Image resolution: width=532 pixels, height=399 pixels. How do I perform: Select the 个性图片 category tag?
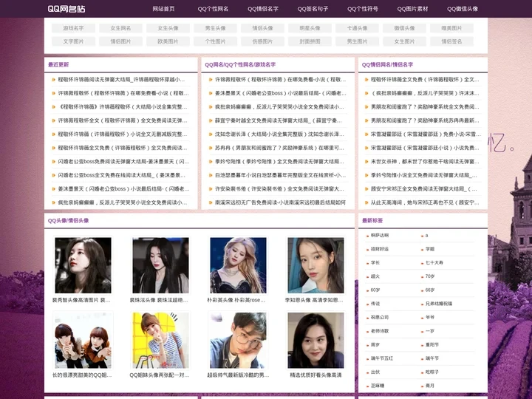click(x=216, y=41)
